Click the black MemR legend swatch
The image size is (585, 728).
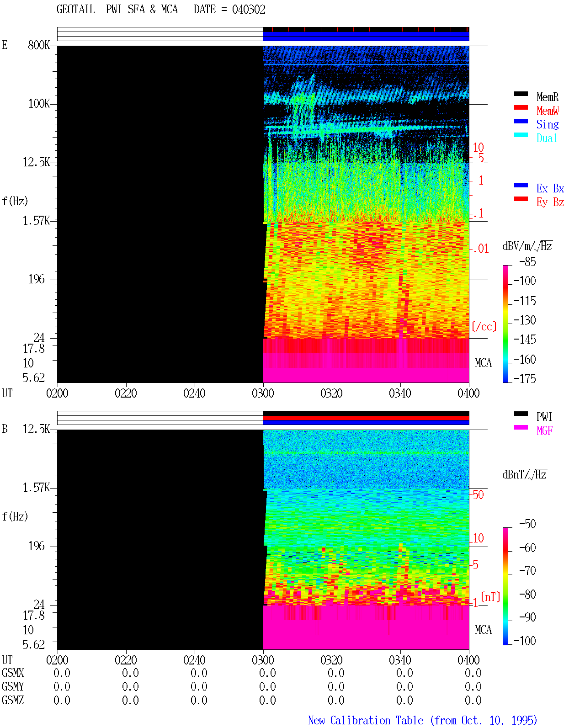(x=521, y=94)
